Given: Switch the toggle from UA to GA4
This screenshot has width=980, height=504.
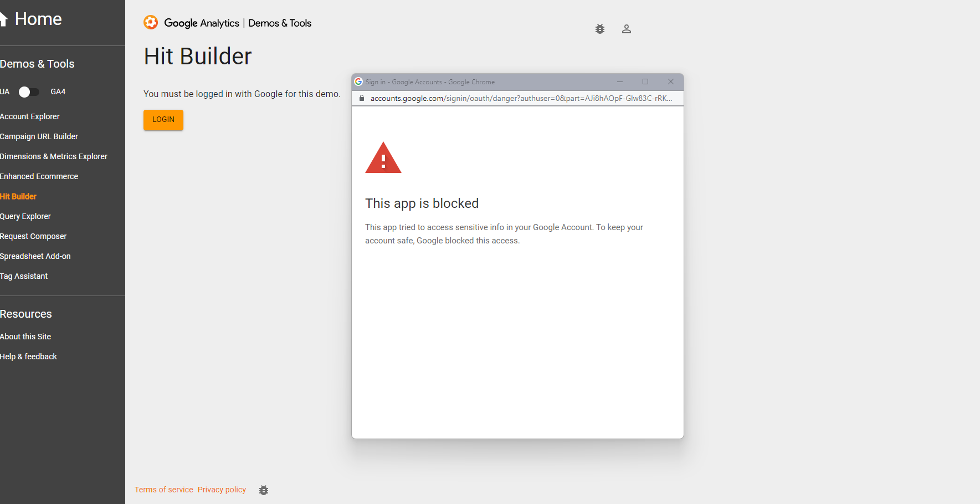Looking at the screenshot, I should pos(29,92).
